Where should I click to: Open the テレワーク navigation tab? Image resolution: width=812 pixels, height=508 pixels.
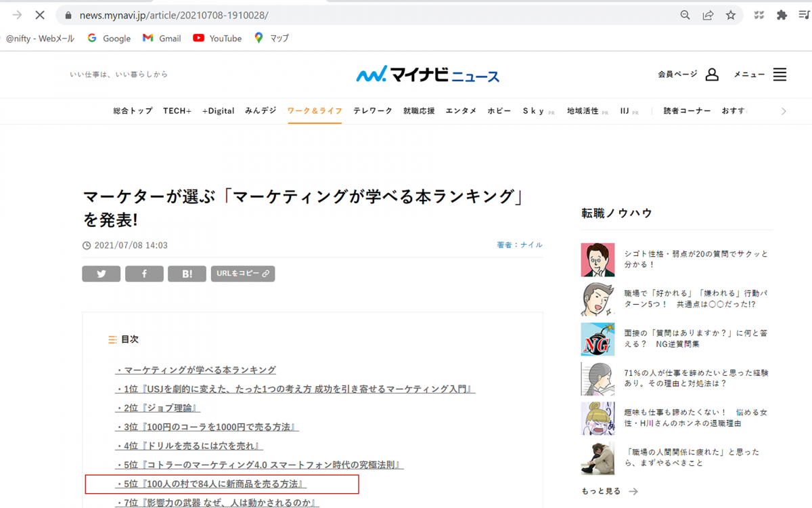pos(372,111)
